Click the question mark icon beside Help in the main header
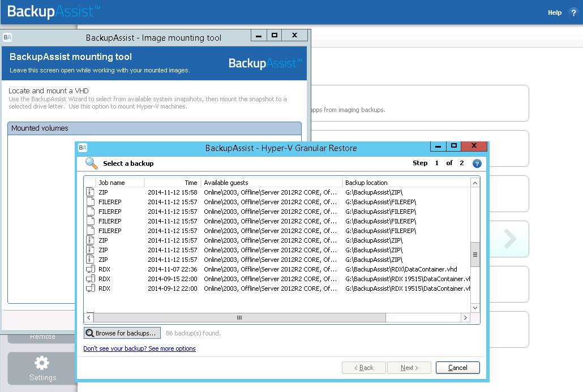 (573, 12)
